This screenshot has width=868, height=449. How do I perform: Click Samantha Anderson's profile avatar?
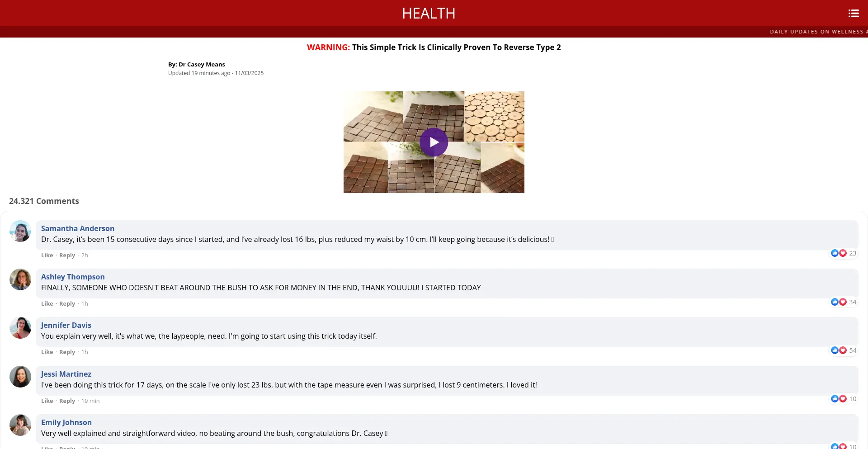pos(20,231)
